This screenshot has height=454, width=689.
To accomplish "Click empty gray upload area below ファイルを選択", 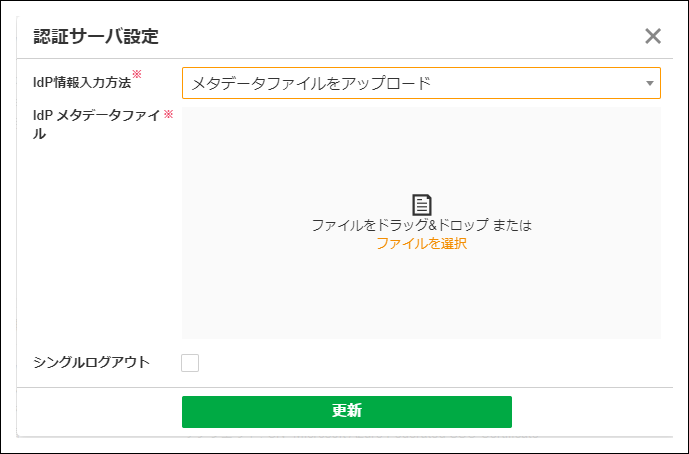I will pos(421,295).
